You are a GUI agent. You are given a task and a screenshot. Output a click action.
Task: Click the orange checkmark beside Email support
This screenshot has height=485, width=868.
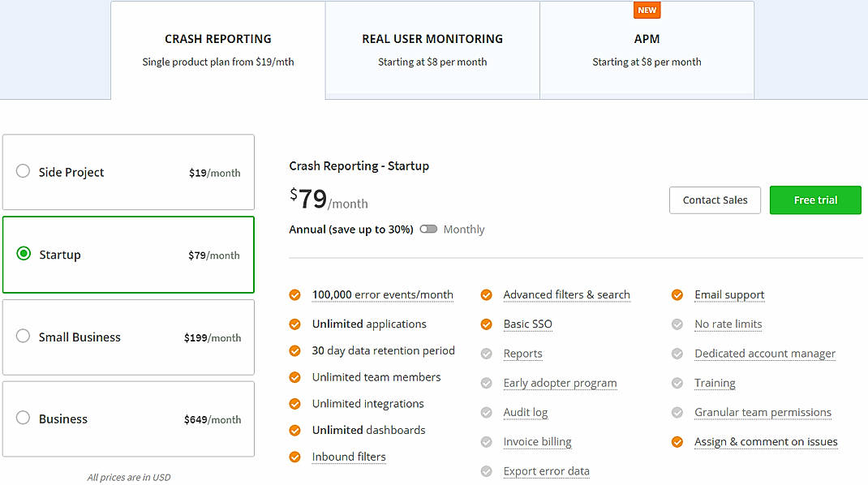(x=677, y=295)
